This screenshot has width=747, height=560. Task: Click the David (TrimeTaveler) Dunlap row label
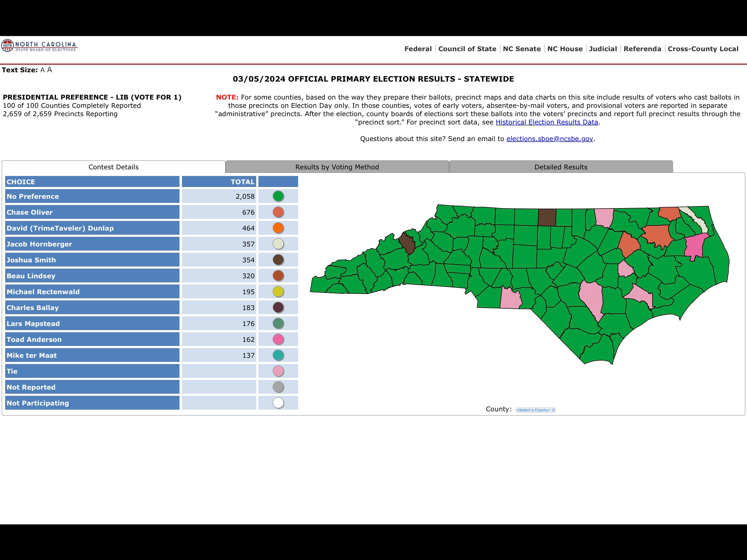(92, 228)
